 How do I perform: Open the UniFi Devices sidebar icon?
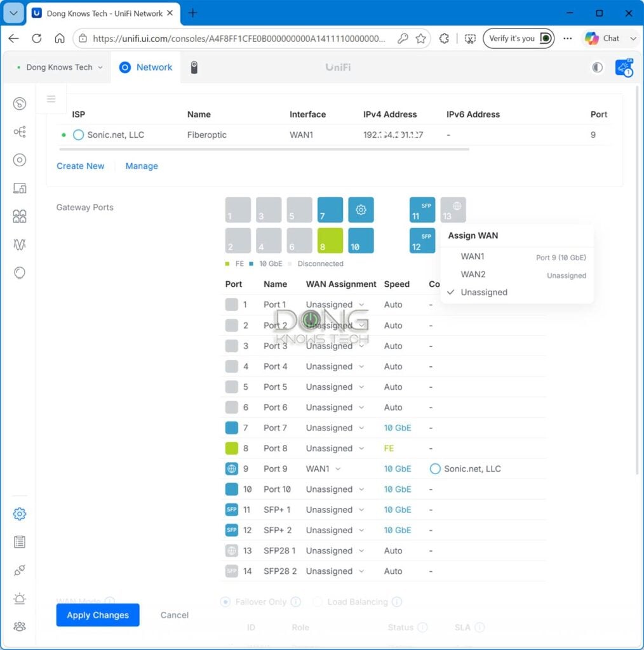pos(20,160)
